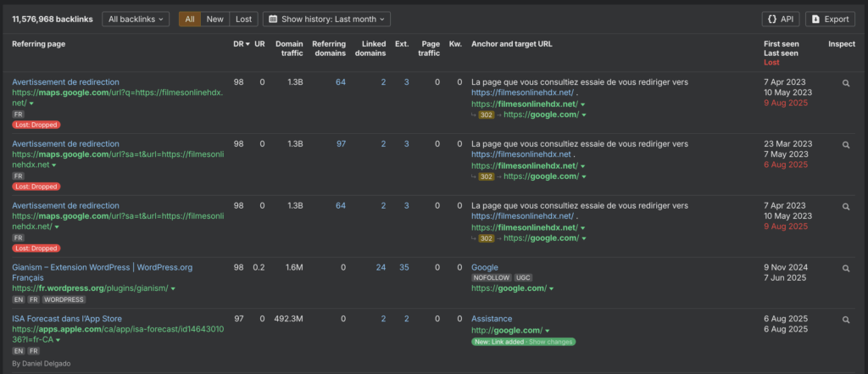868x374 pixels.
Task: Expand the apps.apple.com URL dropdown arrow
Action: 60,340
